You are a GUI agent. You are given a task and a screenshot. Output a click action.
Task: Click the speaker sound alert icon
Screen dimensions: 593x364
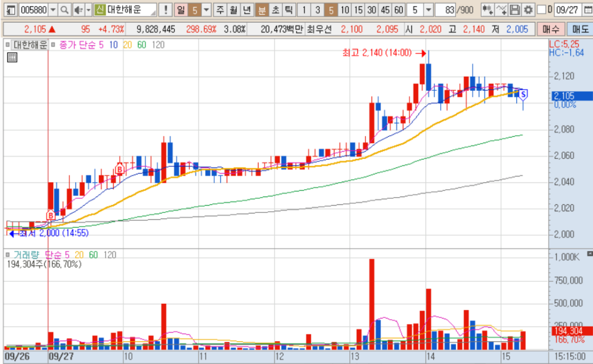(x=78, y=10)
